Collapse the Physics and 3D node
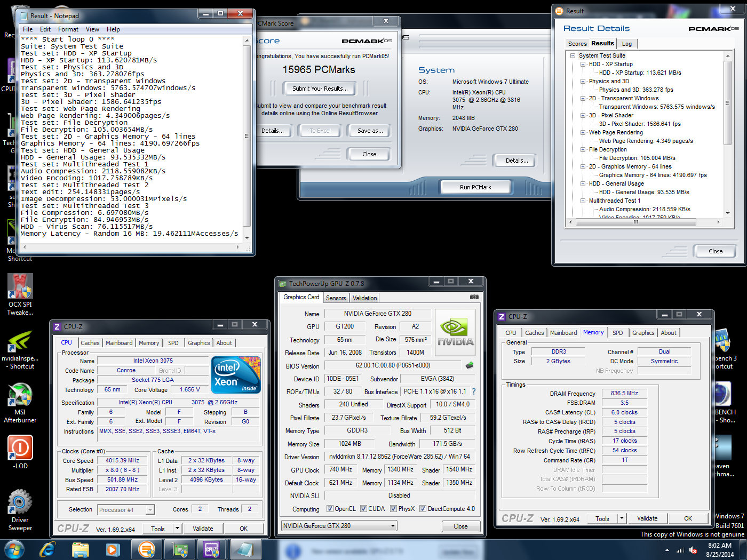Viewport: 747px width, 560px height. 583,81
